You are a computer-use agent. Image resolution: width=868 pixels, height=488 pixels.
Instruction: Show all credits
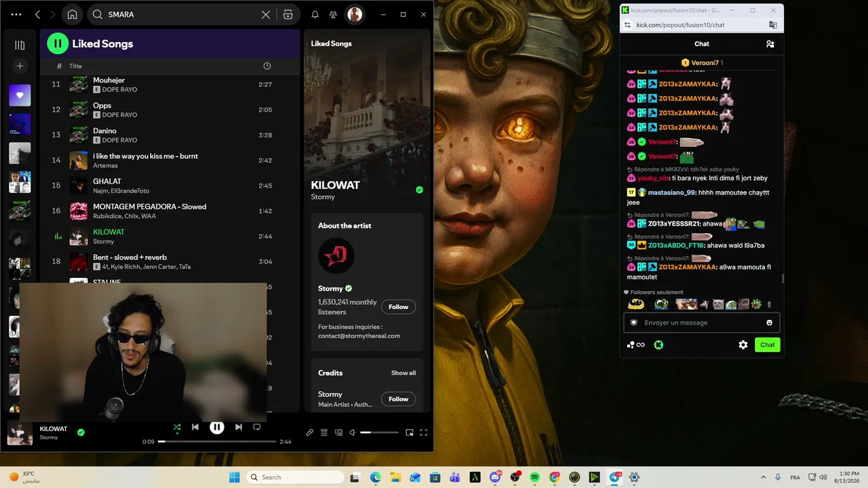[x=403, y=373]
